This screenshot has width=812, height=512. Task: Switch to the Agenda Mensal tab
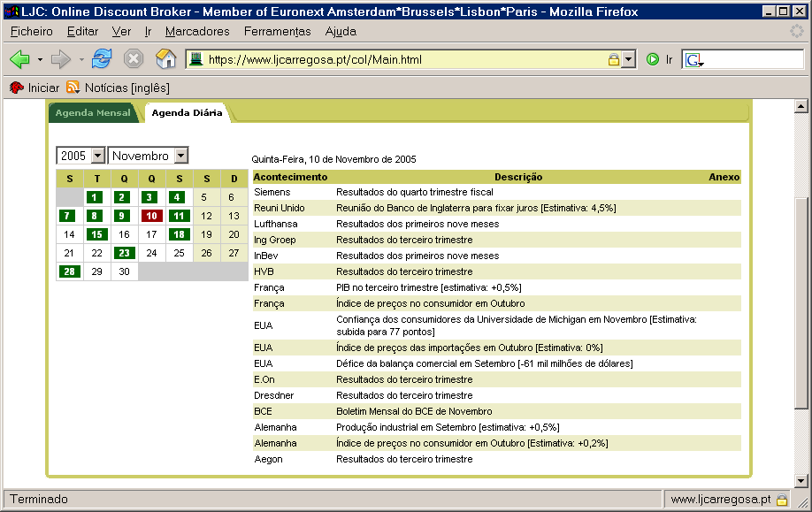(x=94, y=113)
